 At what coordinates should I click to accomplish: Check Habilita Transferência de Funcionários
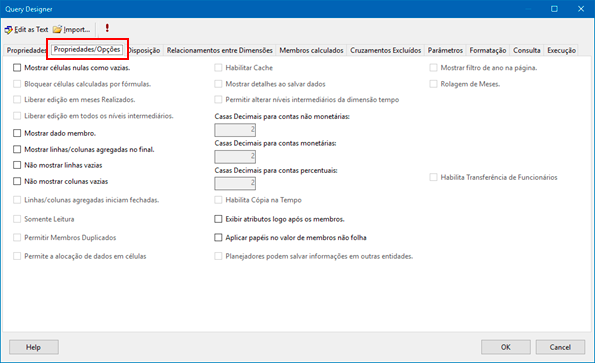pos(433,177)
